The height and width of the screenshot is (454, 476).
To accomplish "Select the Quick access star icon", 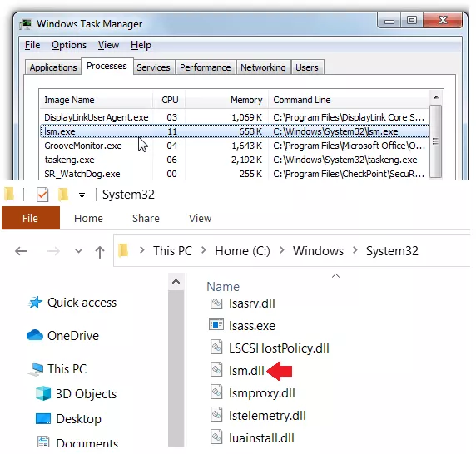I will pos(35,303).
